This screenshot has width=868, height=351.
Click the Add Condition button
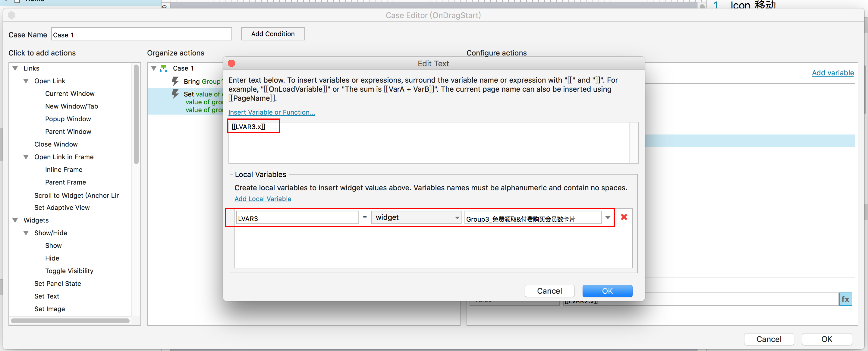click(x=272, y=34)
